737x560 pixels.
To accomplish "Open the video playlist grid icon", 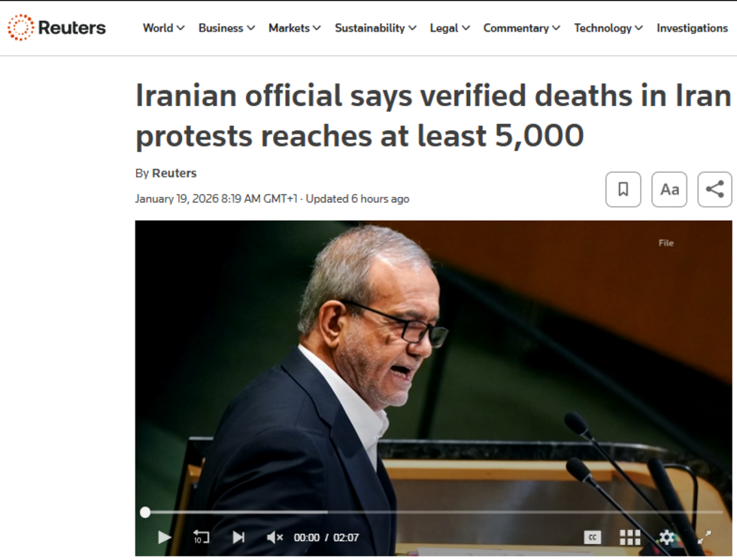I will pos(630,537).
